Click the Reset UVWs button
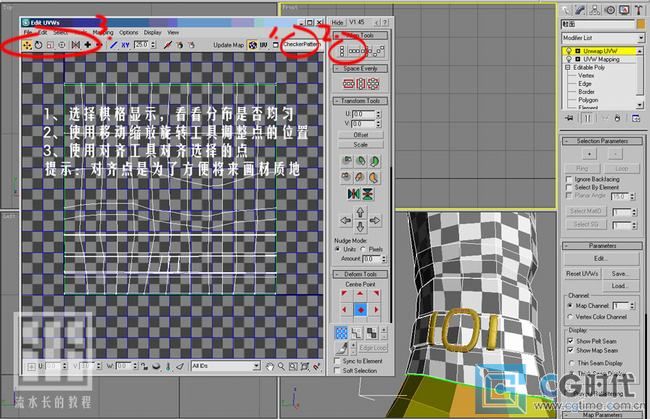The width and height of the screenshot is (650, 419). click(x=582, y=274)
